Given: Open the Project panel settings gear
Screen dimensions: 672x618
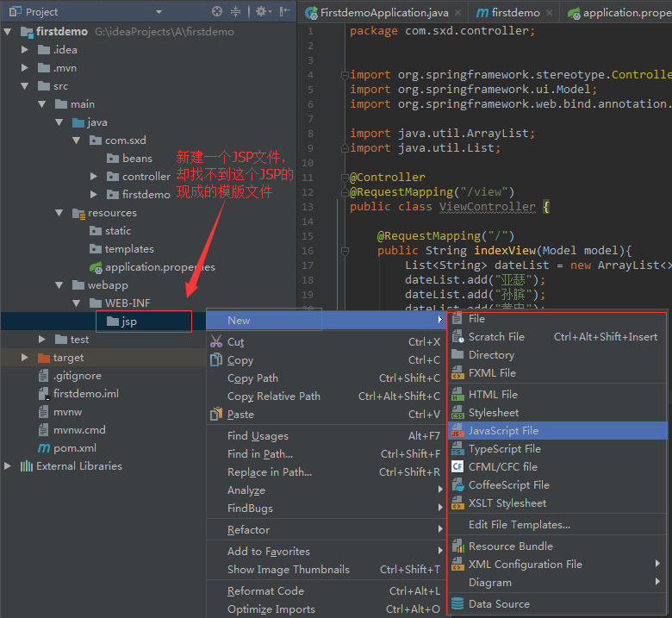Looking at the screenshot, I should tap(263, 11).
